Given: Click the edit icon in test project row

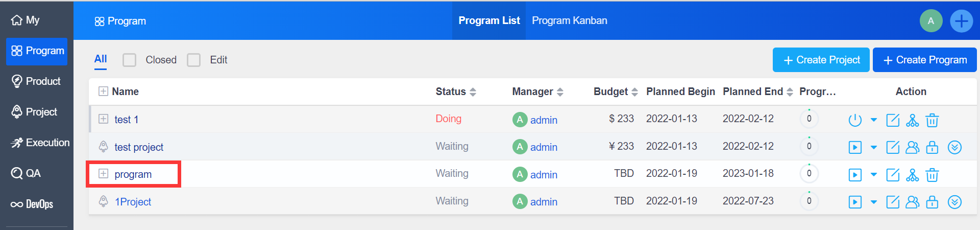Looking at the screenshot, I should (x=893, y=147).
